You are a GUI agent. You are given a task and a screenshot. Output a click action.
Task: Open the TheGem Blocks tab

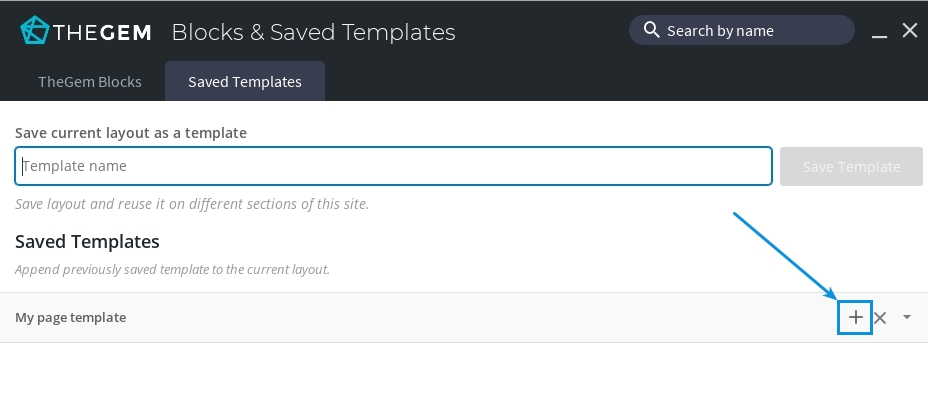[x=90, y=82]
